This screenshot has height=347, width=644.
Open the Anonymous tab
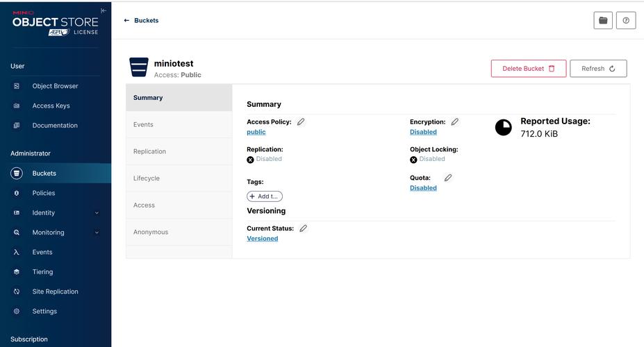click(x=151, y=232)
